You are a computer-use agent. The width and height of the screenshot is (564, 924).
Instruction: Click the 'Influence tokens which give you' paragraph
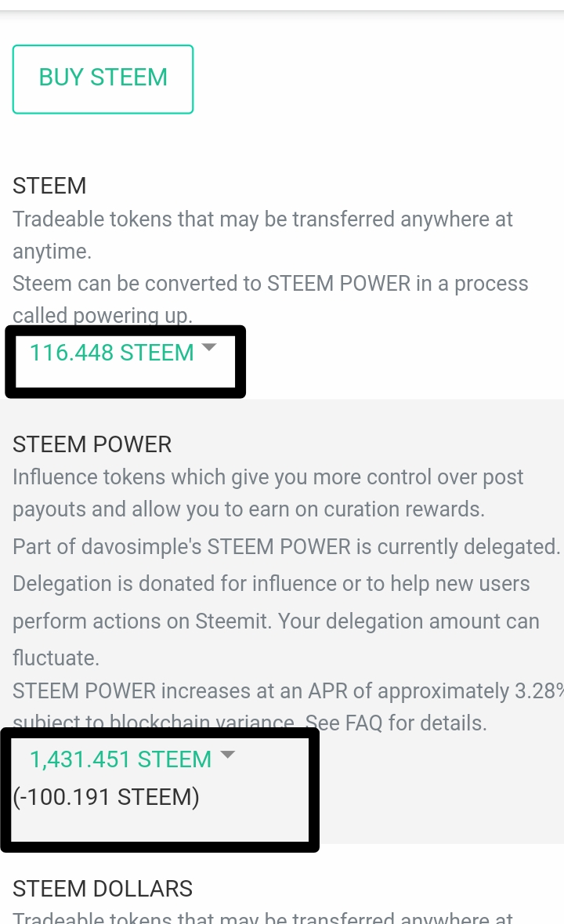point(268,493)
